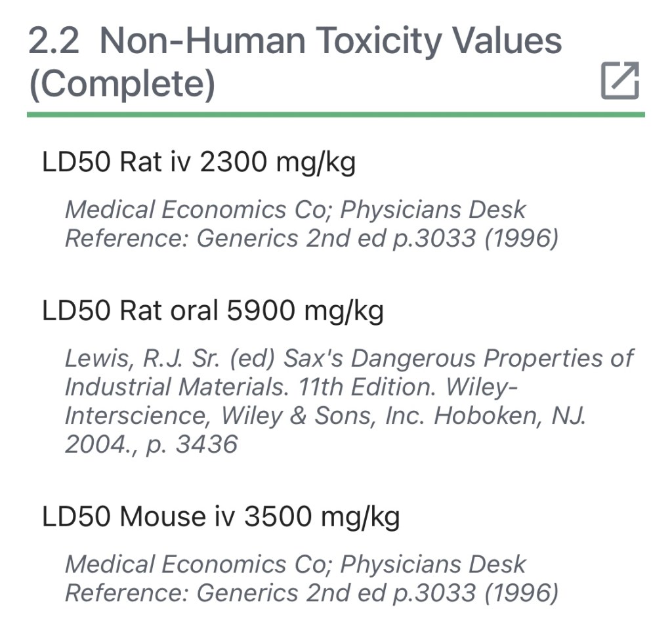Click the 5900 mg/kg value
This screenshot has width=672, height=630.
(x=305, y=310)
